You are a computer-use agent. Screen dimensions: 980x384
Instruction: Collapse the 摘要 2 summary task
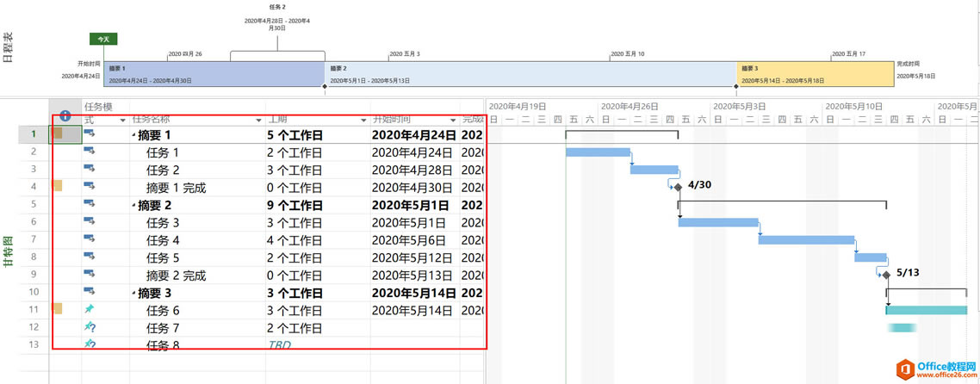(x=133, y=205)
